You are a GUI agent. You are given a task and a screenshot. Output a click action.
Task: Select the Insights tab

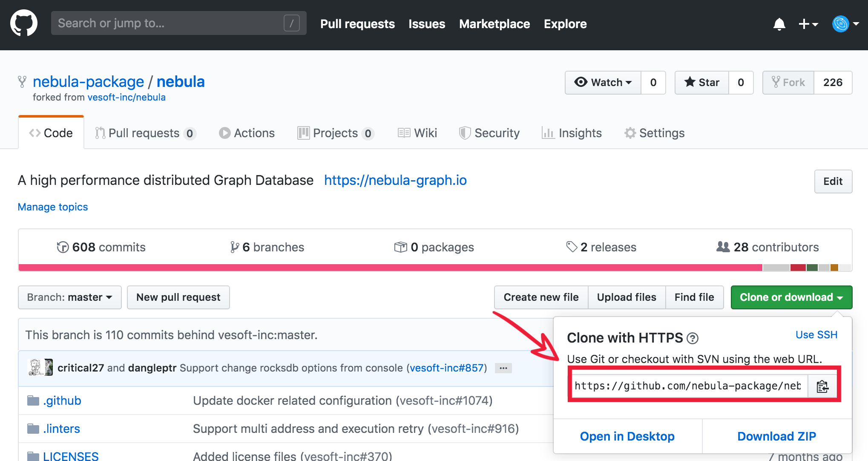click(572, 133)
